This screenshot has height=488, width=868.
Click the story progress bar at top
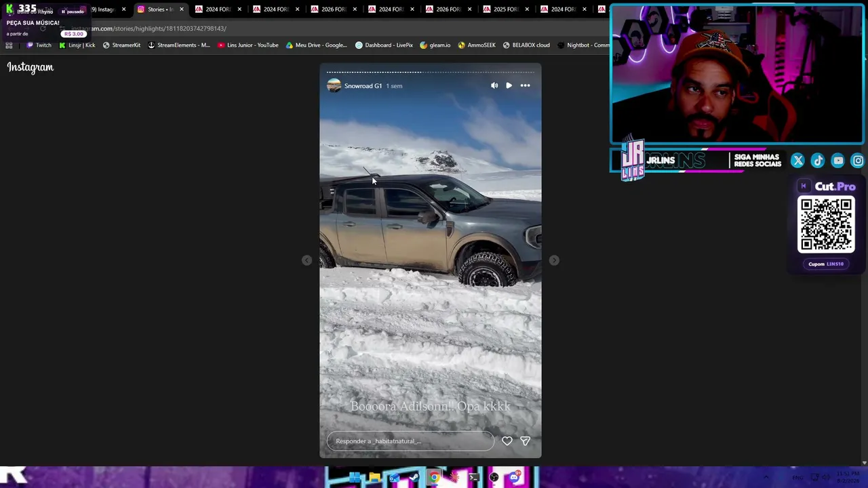point(431,72)
